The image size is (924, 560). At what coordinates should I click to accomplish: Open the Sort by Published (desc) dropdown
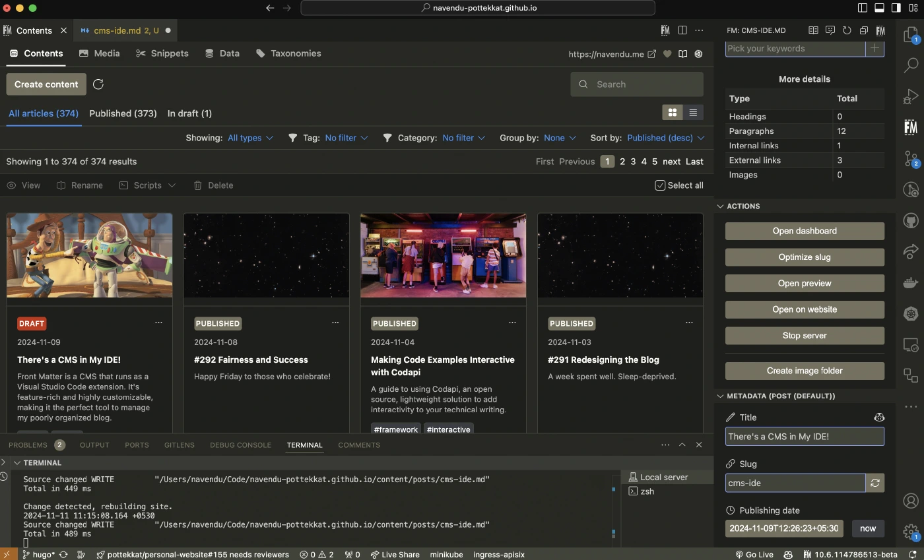coord(666,138)
